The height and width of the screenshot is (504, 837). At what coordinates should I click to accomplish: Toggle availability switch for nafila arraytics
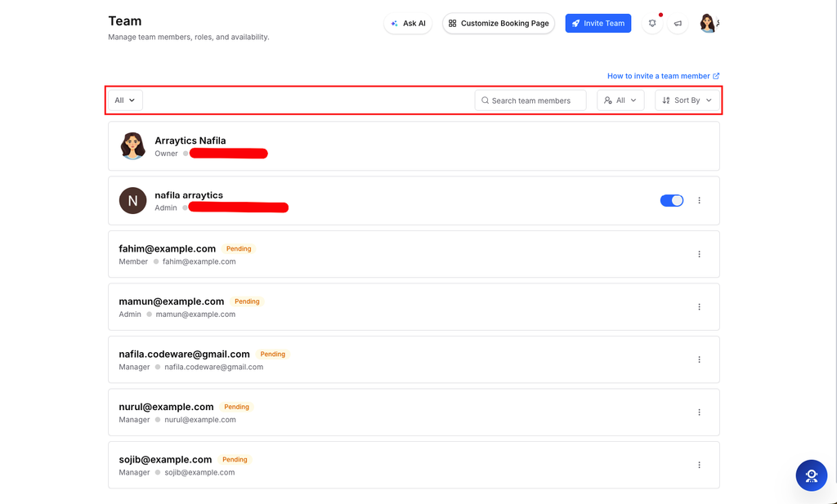coord(672,200)
